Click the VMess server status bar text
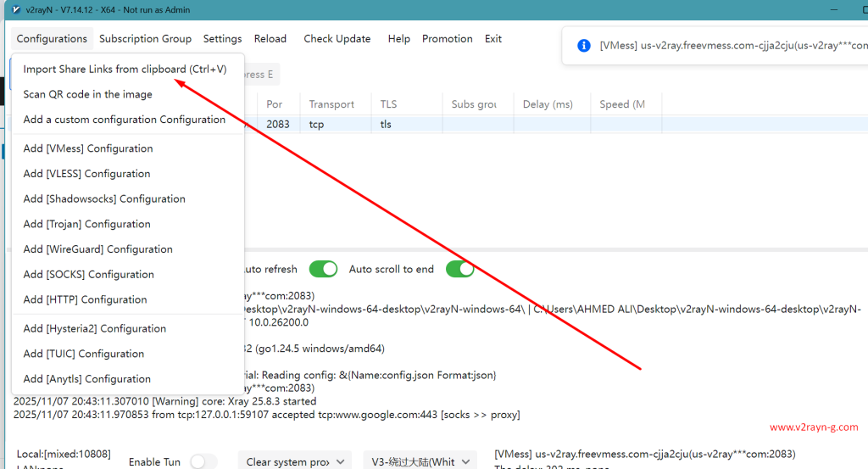868x469 pixels. coord(645,454)
